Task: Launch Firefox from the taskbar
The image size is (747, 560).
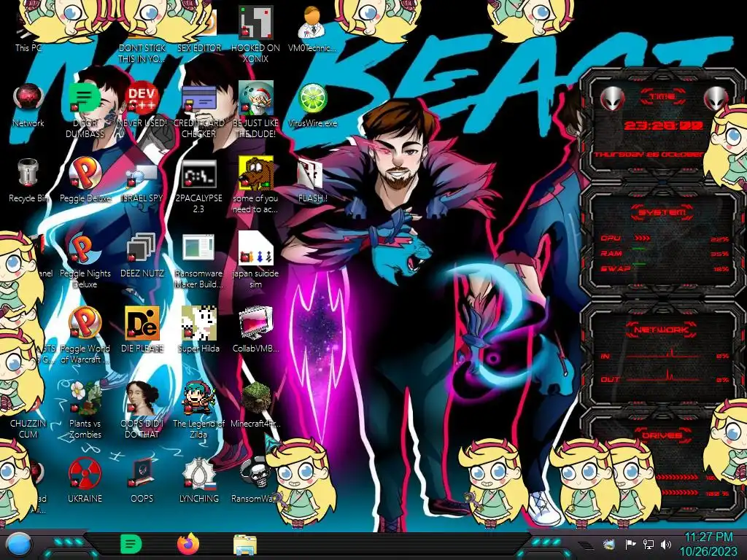Action: (188, 544)
